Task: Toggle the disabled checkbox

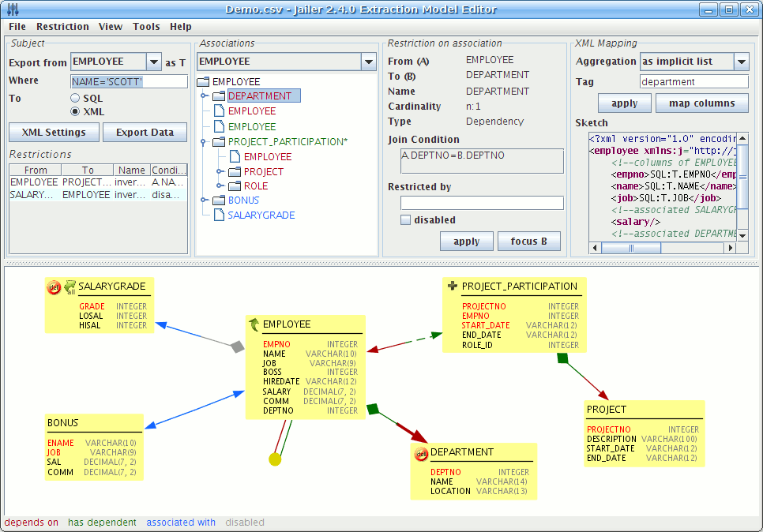Action: (405, 220)
